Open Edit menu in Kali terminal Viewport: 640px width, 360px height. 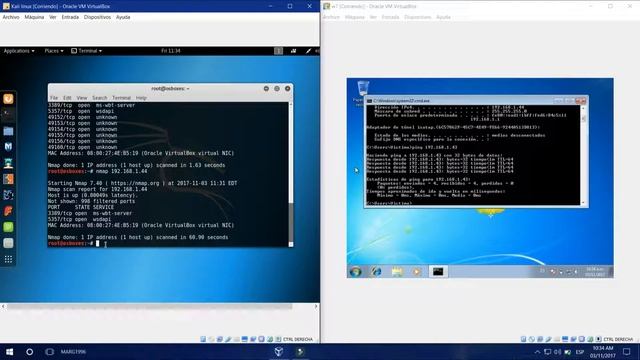tap(67, 98)
